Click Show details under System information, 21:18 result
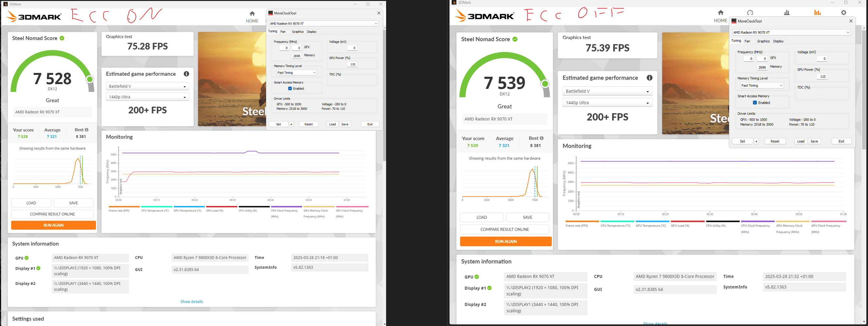The height and width of the screenshot is (326, 868). click(191, 302)
